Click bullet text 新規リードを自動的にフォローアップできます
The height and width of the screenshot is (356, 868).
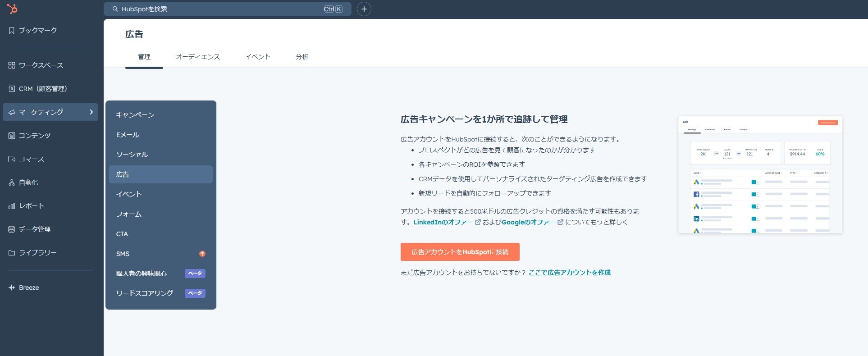(485, 193)
